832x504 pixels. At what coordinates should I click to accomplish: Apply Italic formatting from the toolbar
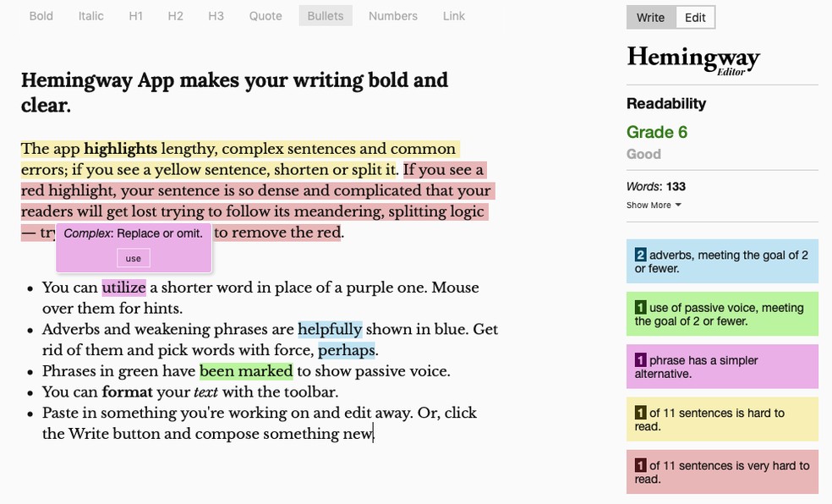(90, 16)
